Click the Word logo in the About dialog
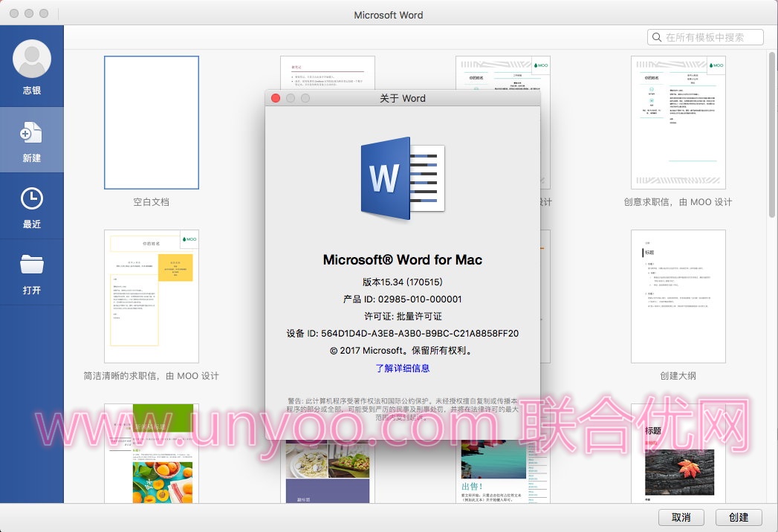778x532 pixels. 403,178
